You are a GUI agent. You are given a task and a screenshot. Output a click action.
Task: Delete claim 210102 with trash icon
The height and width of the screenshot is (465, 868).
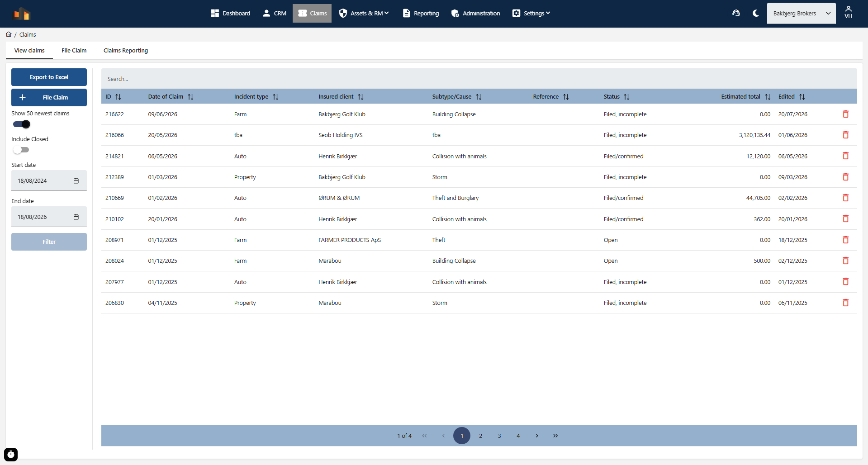point(845,218)
